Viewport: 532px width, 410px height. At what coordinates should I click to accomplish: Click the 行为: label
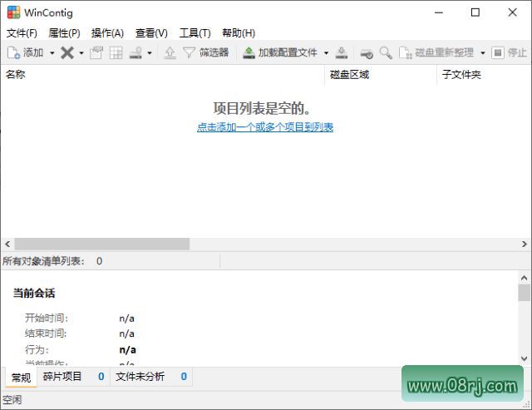[x=37, y=349]
